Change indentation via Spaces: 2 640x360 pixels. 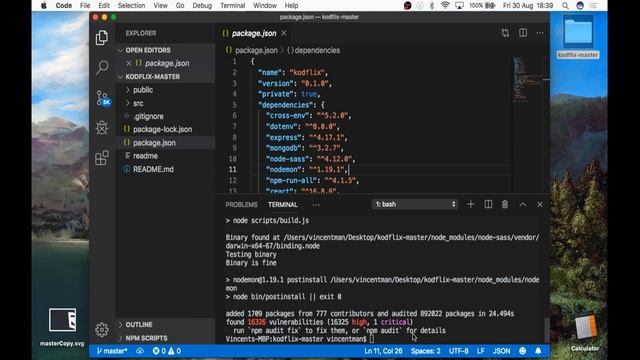[x=426, y=351]
